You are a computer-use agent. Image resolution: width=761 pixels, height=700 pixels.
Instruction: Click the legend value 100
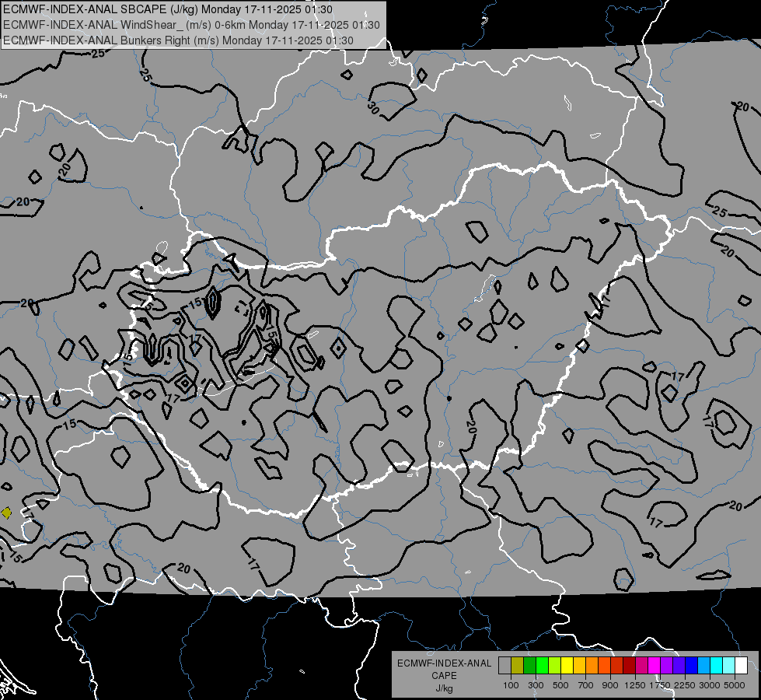click(x=511, y=685)
